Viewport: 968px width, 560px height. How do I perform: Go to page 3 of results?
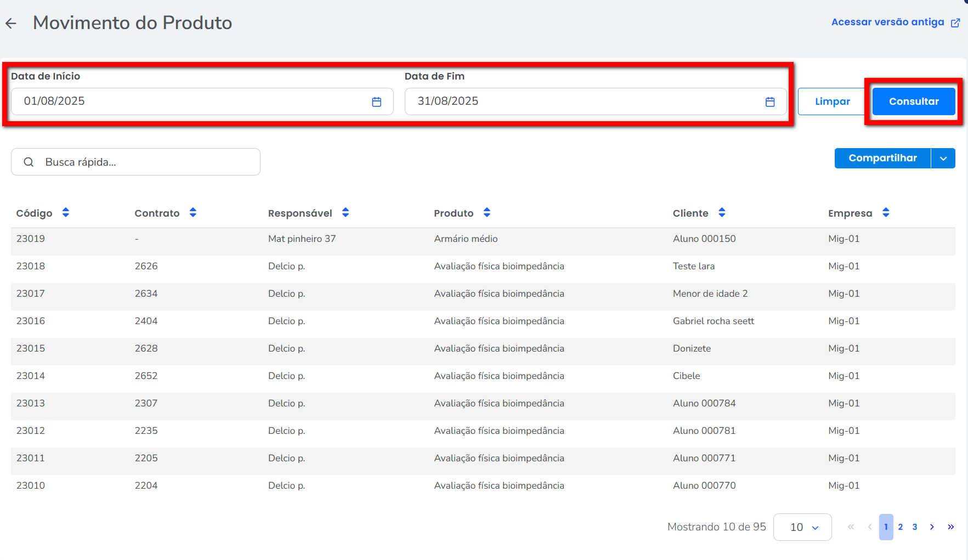[915, 527]
